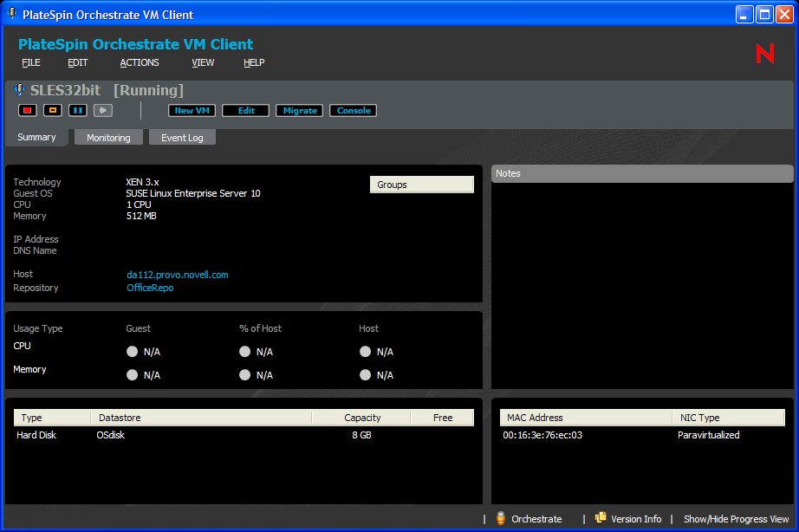The height and width of the screenshot is (532, 799).
Task: Switch to the Summary tab
Action: click(x=36, y=137)
